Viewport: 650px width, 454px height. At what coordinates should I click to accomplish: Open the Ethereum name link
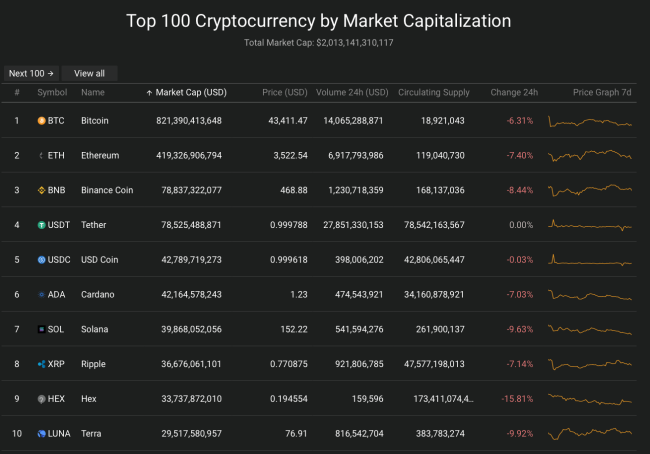pyautogui.click(x=100, y=155)
